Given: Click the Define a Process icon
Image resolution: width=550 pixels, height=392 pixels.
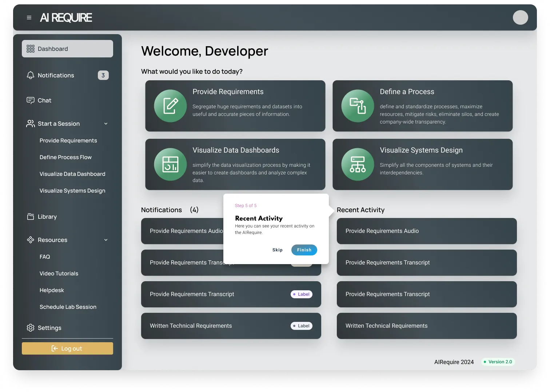Looking at the screenshot, I should (x=358, y=106).
